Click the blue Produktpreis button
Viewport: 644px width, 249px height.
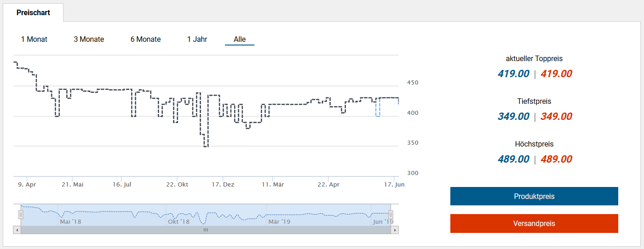(534, 196)
